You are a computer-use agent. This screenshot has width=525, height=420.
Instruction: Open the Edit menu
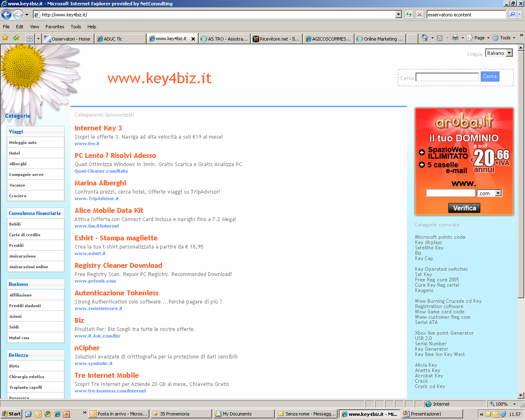pos(20,27)
